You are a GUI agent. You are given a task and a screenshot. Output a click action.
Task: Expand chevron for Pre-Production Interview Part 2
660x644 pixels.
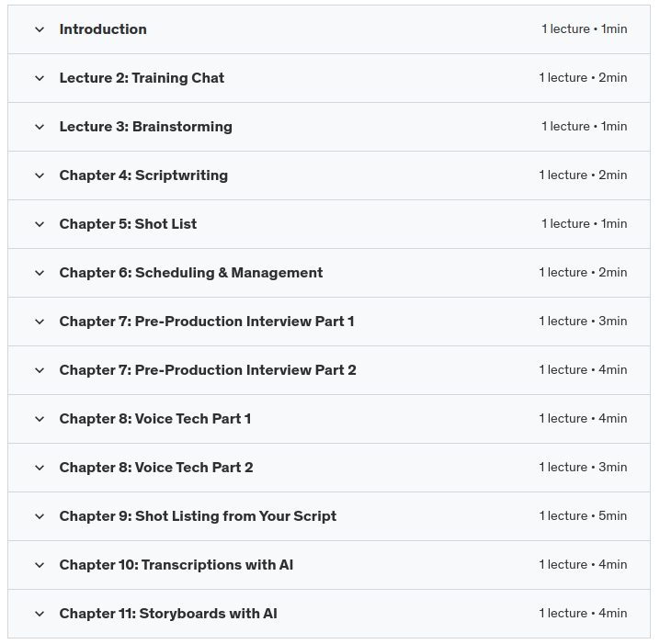(40, 370)
